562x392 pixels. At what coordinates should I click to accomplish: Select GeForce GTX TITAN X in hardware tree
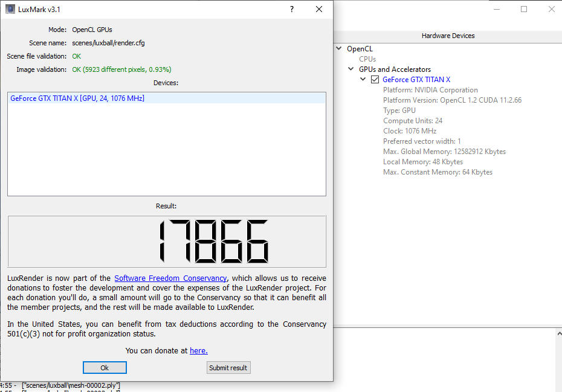click(x=416, y=80)
